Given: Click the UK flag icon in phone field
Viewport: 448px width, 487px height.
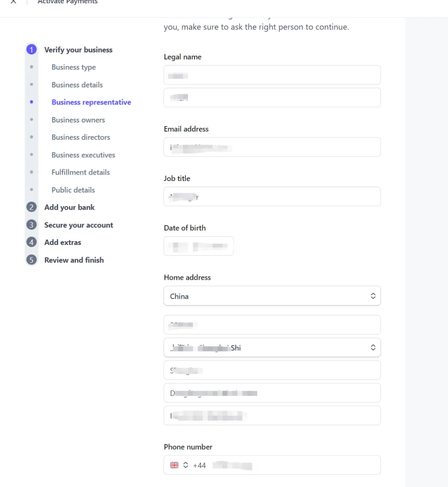Looking at the screenshot, I should pyautogui.click(x=174, y=465).
